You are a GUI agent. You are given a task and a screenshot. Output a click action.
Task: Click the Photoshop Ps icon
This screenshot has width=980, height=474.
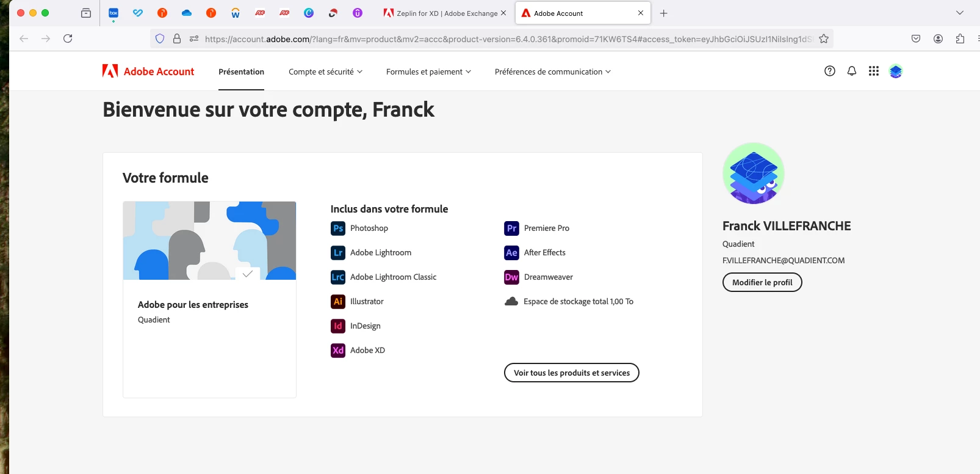coord(338,228)
